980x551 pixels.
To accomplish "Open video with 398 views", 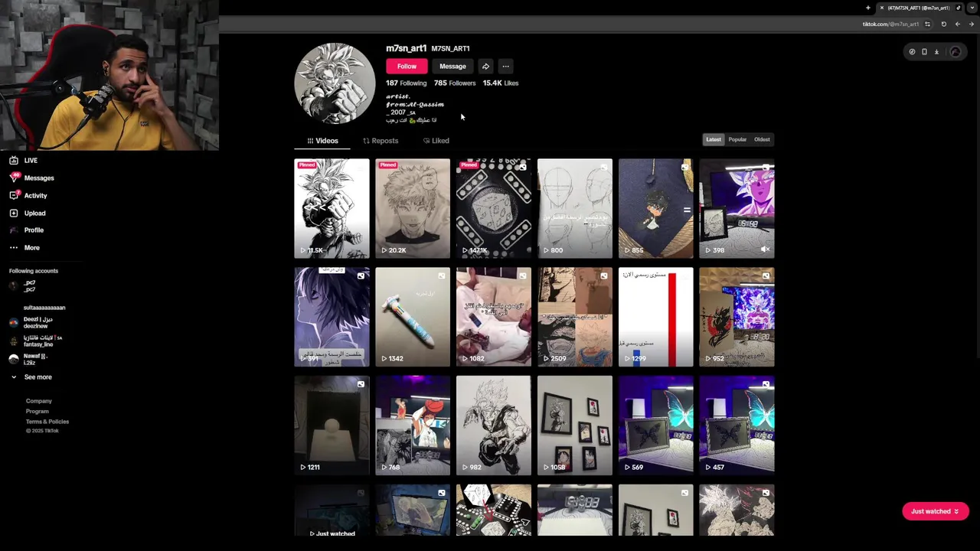I will [x=737, y=209].
